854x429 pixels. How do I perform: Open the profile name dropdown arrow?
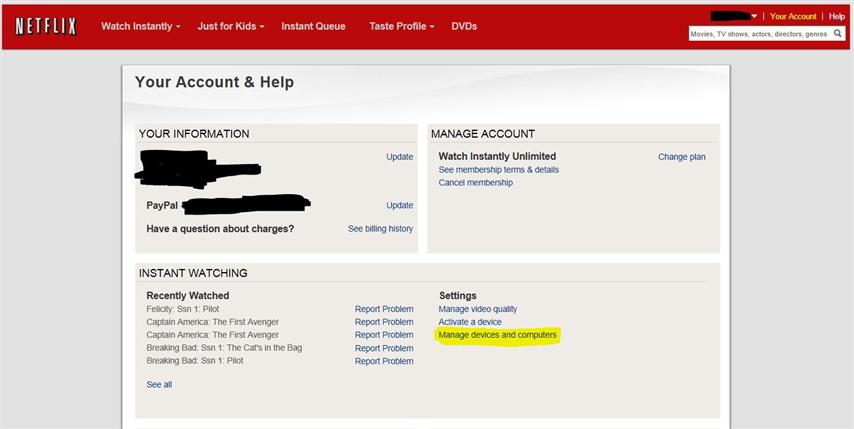[x=754, y=16]
